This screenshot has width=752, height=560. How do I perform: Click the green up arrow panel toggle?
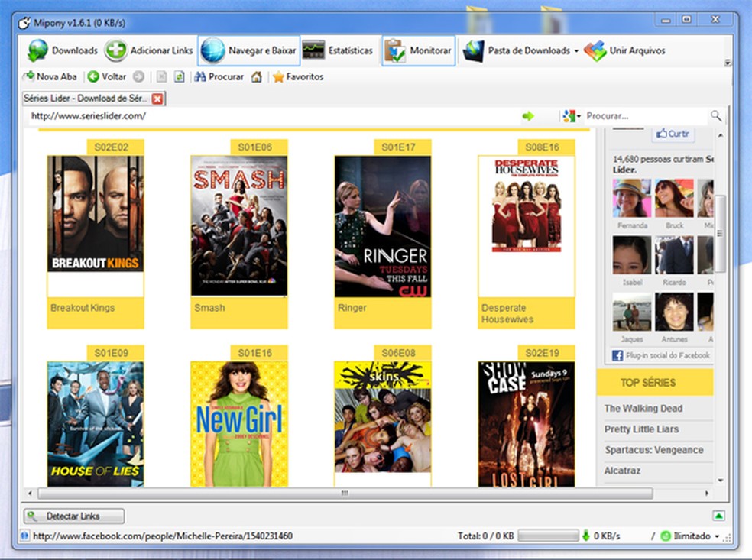point(718,516)
